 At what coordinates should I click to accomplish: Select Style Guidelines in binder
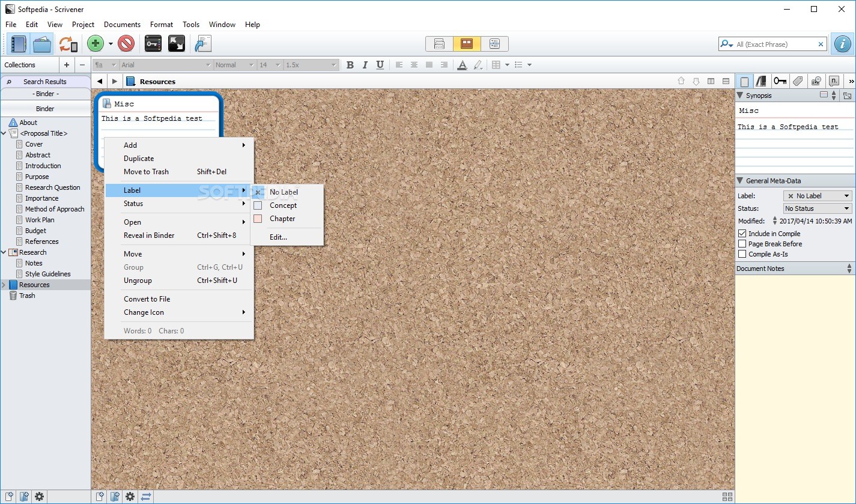click(x=47, y=274)
